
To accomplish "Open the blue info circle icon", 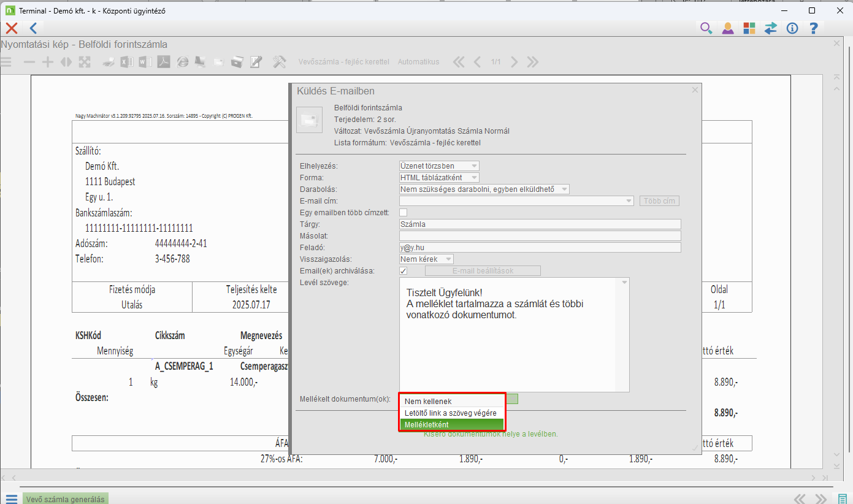I will click(792, 28).
